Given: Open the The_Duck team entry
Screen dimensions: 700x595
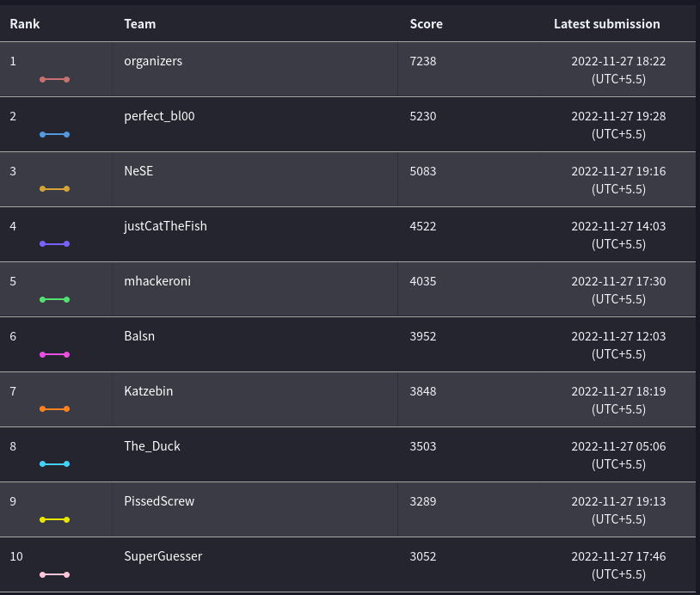Looking at the screenshot, I should [x=152, y=446].
